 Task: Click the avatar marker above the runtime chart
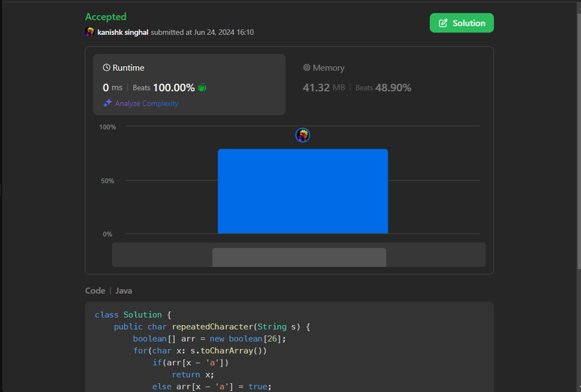pyautogui.click(x=303, y=135)
